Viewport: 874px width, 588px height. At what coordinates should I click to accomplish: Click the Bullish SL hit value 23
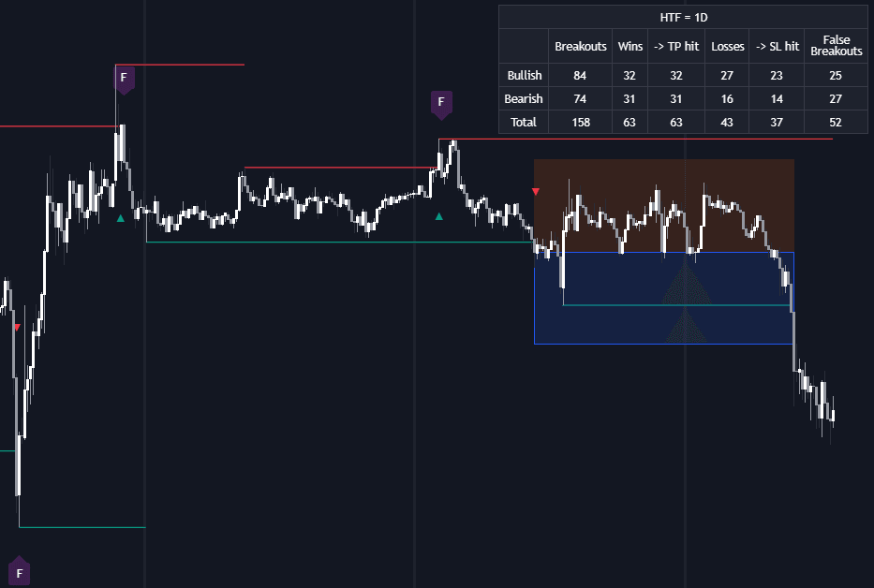click(x=777, y=75)
